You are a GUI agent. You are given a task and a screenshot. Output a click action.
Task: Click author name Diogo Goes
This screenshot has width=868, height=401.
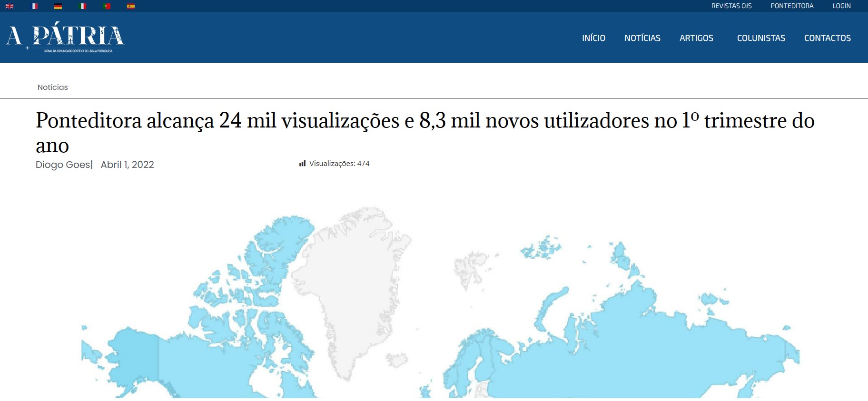[63, 165]
